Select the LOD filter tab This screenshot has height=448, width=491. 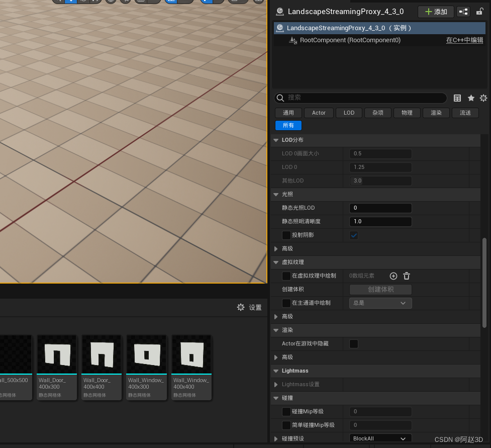click(349, 113)
